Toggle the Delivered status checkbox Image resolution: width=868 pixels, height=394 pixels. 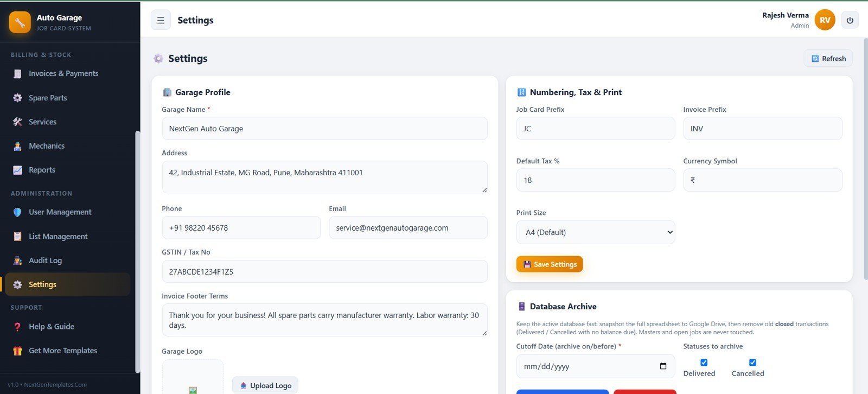[x=704, y=363]
